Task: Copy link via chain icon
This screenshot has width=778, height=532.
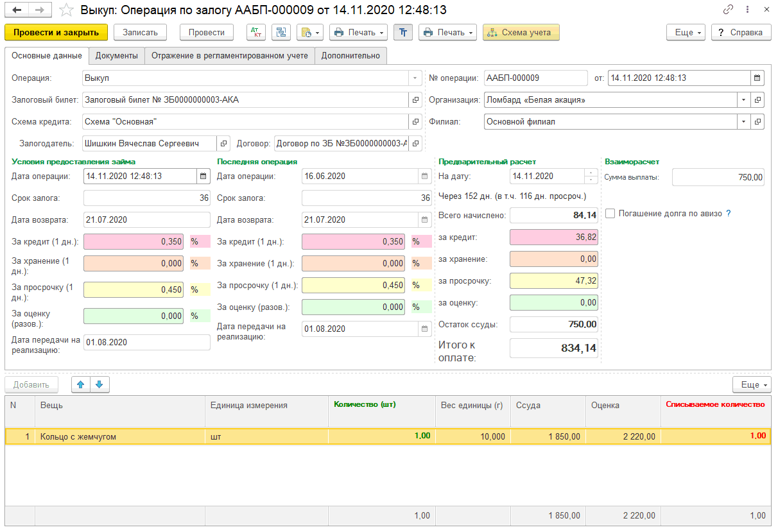Action: 728,10
